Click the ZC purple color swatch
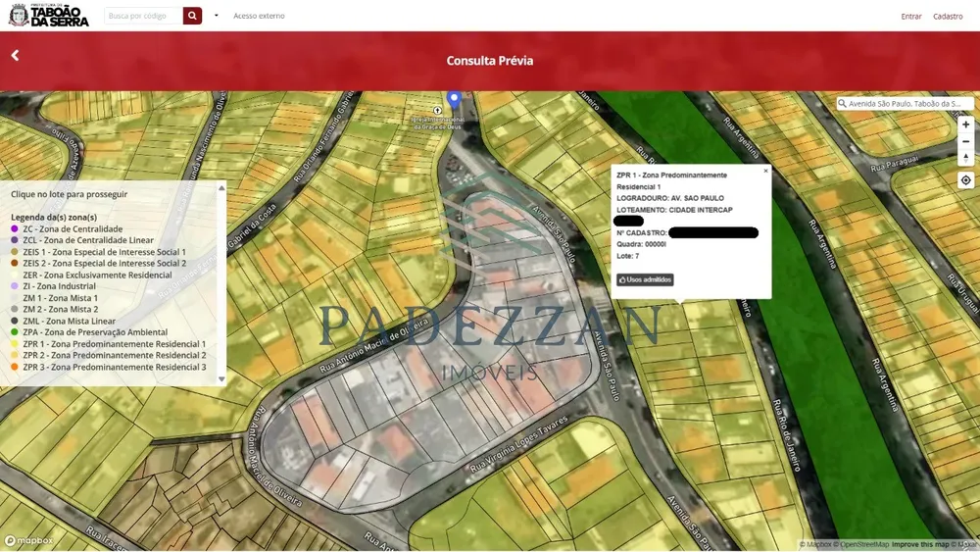 pyautogui.click(x=15, y=228)
